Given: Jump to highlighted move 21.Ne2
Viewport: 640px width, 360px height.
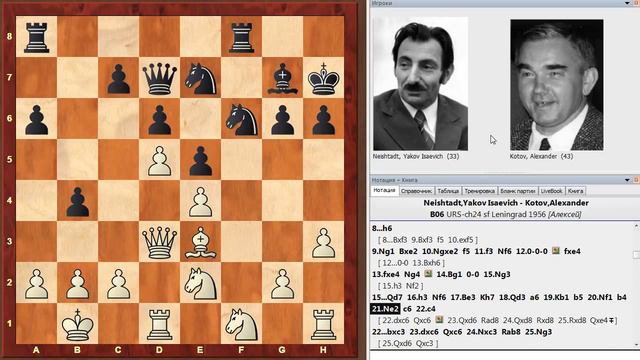Looking at the screenshot, I should (385, 309).
